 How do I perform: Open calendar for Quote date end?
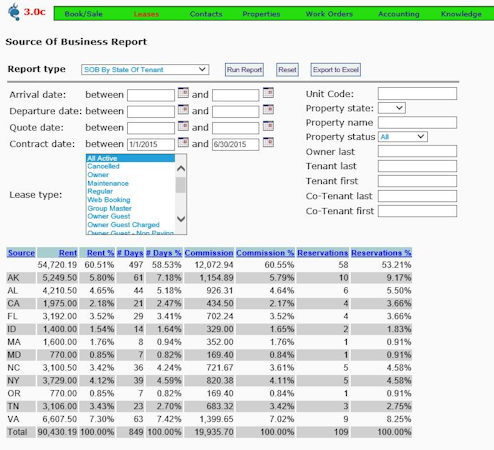click(x=268, y=126)
